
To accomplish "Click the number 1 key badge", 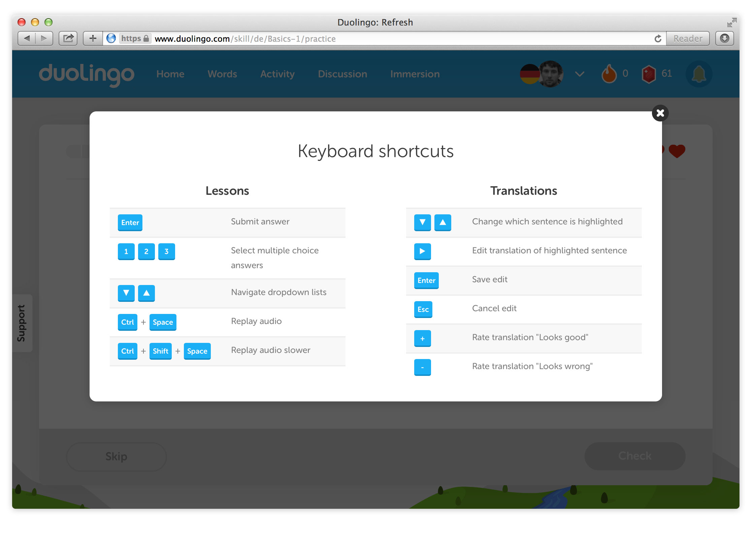I will click(x=126, y=252).
